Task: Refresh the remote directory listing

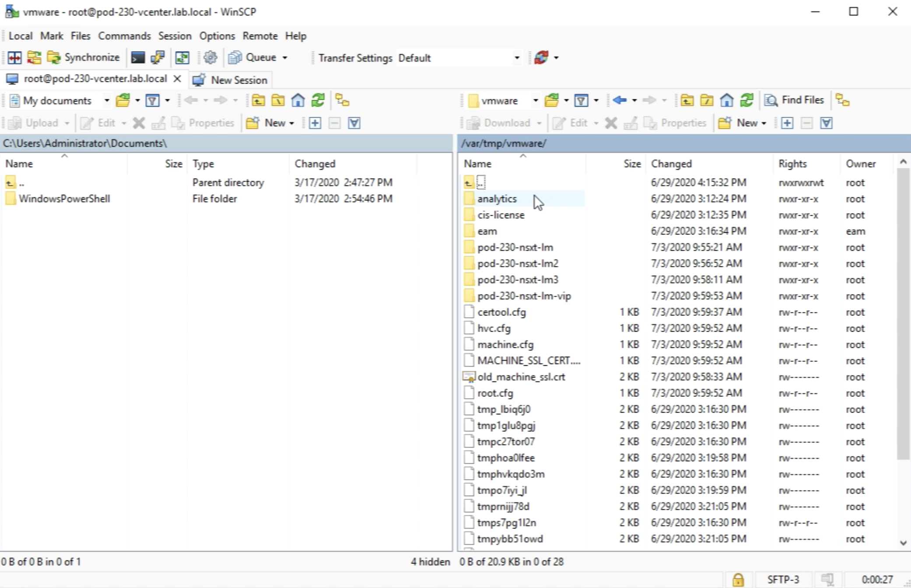Action: click(747, 100)
